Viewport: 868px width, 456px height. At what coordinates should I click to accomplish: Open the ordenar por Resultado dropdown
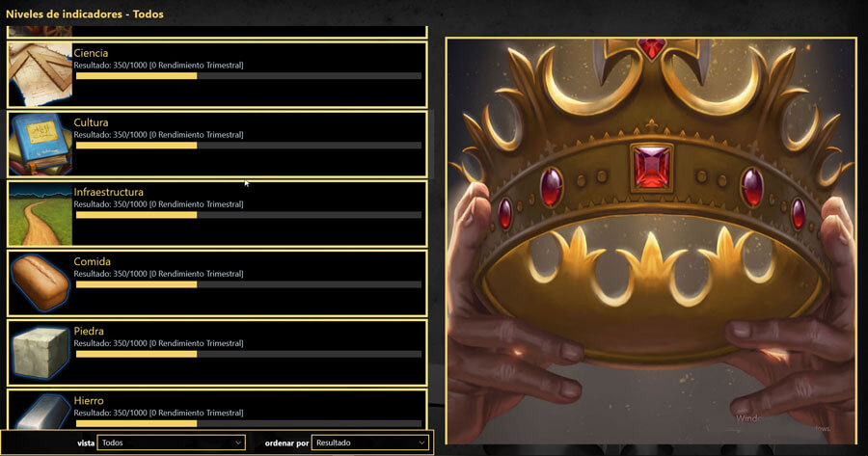pos(369,443)
